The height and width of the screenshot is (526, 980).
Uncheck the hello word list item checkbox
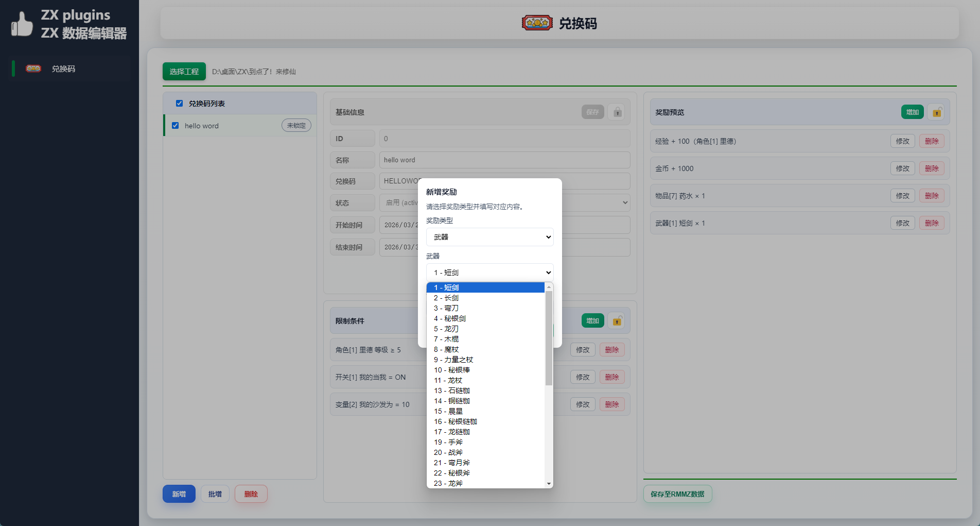coord(175,126)
